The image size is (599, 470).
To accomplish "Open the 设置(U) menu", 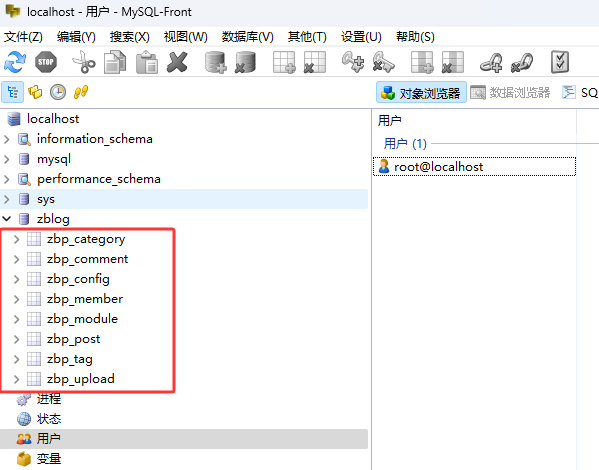I will (361, 37).
